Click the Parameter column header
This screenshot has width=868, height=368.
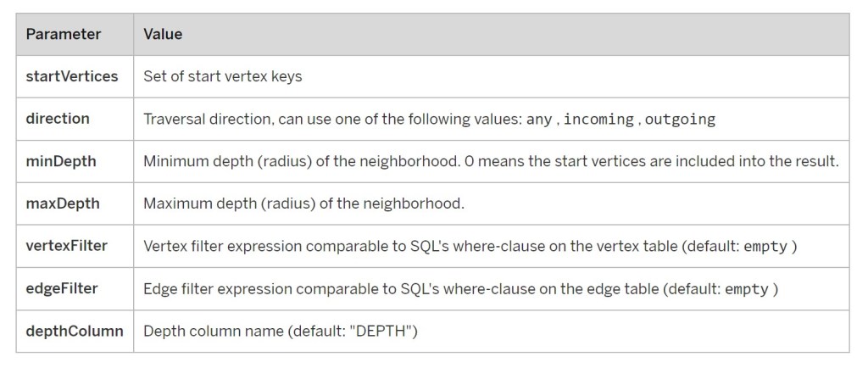pyautogui.click(x=64, y=35)
